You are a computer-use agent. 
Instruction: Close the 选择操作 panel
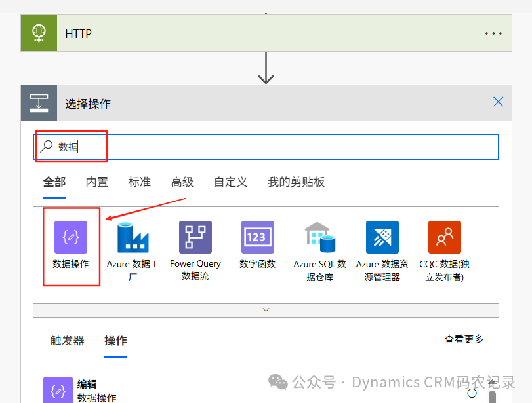(x=498, y=102)
